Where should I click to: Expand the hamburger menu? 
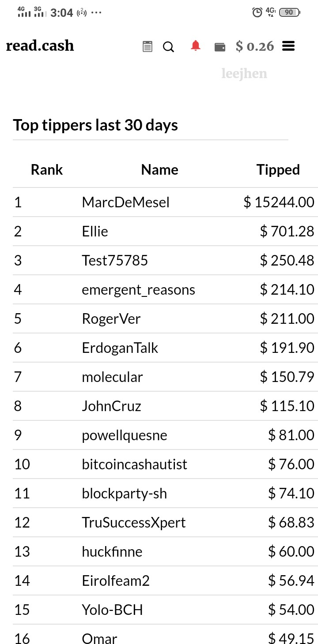(x=288, y=46)
